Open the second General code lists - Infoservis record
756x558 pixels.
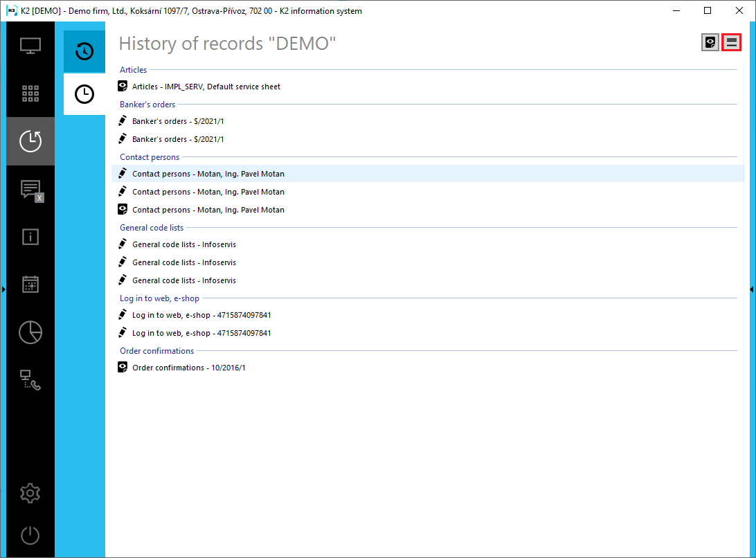pyautogui.click(x=184, y=262)
